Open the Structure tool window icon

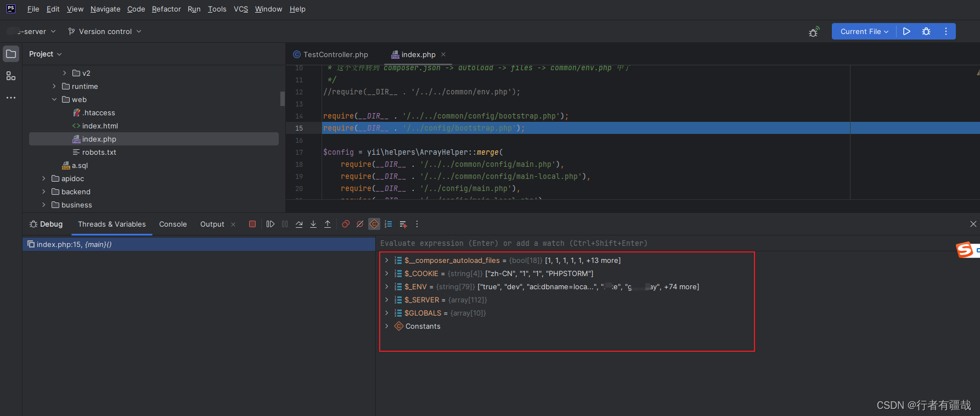coord(11,76)
